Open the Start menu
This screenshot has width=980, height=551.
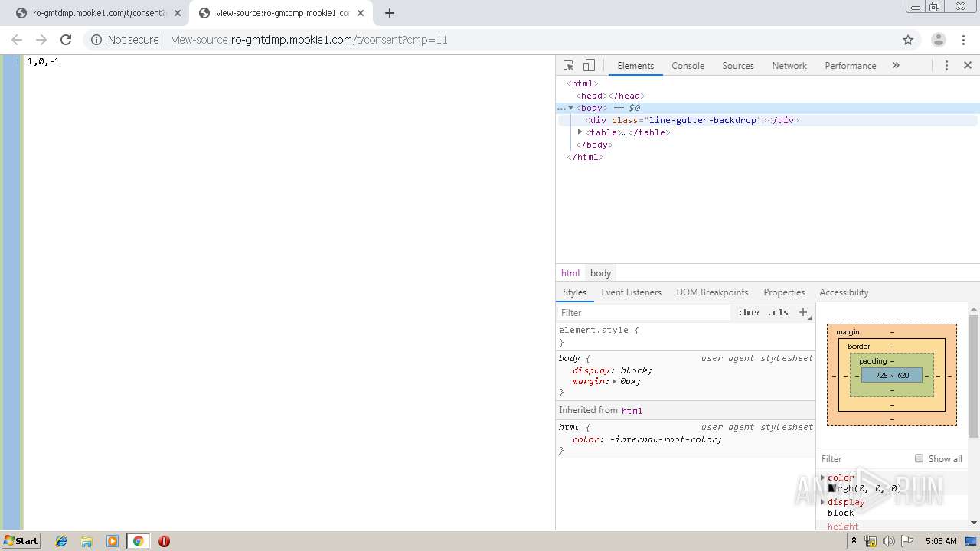pyautogui.click(x=21, y=541)
